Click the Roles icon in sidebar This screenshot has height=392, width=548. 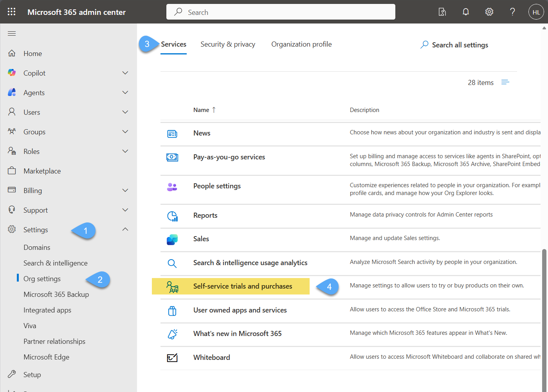coord(12,151)
